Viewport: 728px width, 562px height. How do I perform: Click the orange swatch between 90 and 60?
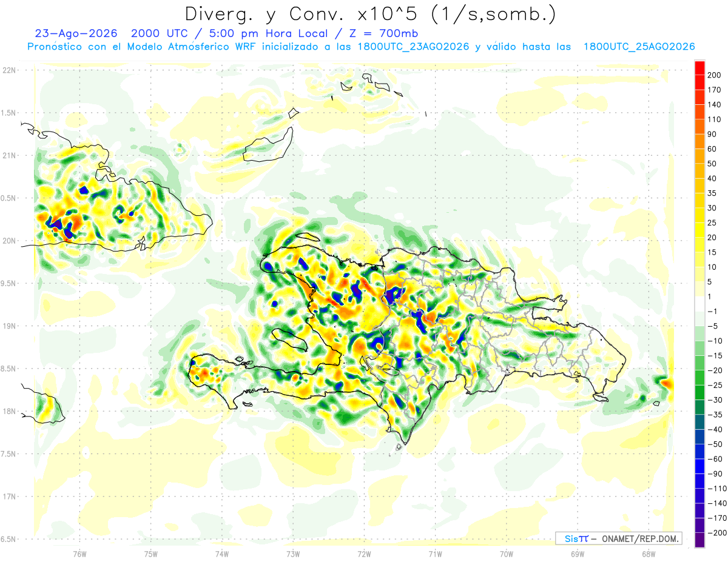pyautogui.click(x=699, y=141)
